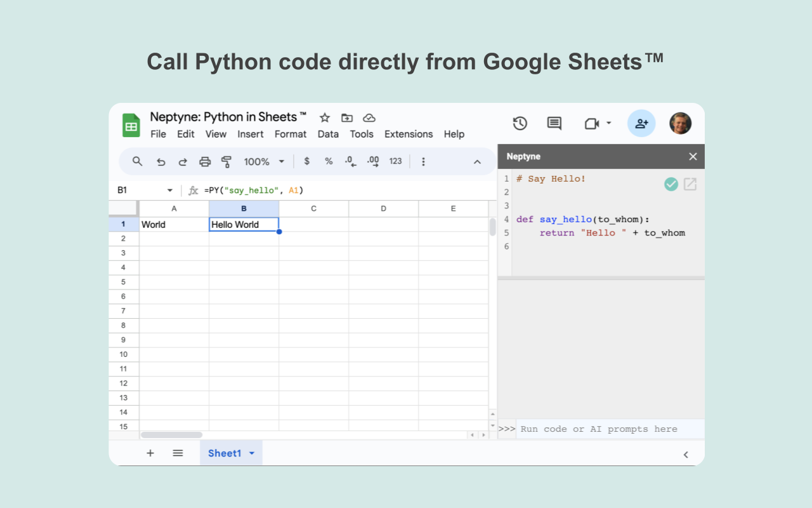Open the Help menu
This screenshot has width=812, height=508.
(x=454, y=134)
